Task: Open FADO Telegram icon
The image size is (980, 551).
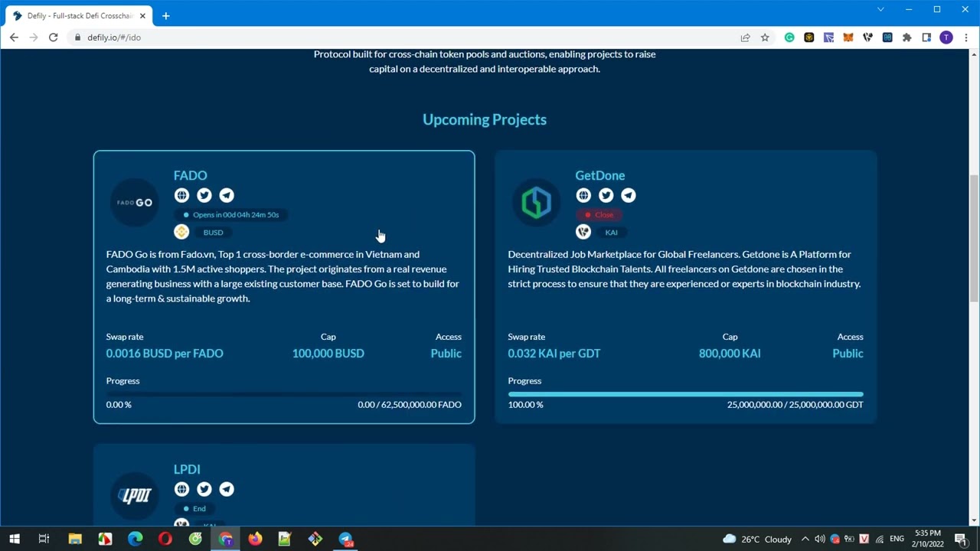Action: coord(227,195)
